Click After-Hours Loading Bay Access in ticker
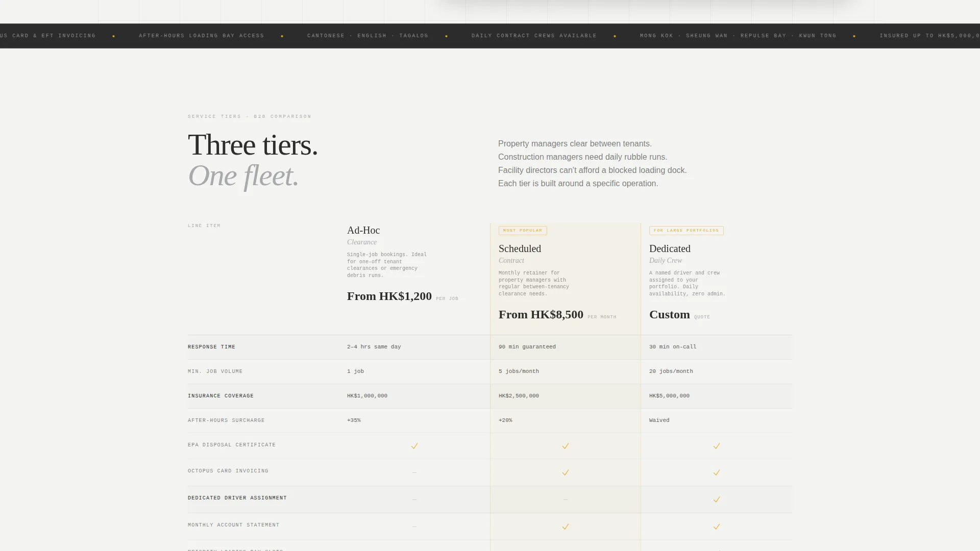This screenshot has width=980, height=551. point(202,36)
